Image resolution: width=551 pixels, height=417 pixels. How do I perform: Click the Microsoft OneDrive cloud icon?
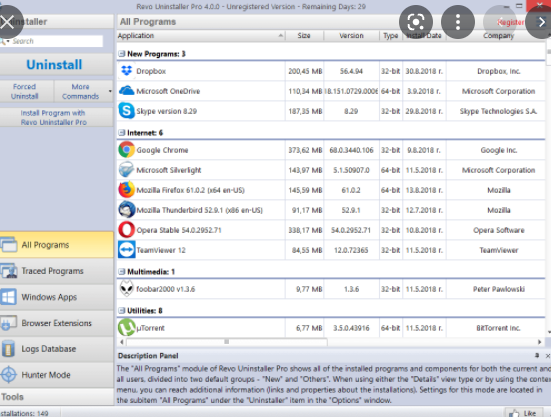tap(127, 91)
